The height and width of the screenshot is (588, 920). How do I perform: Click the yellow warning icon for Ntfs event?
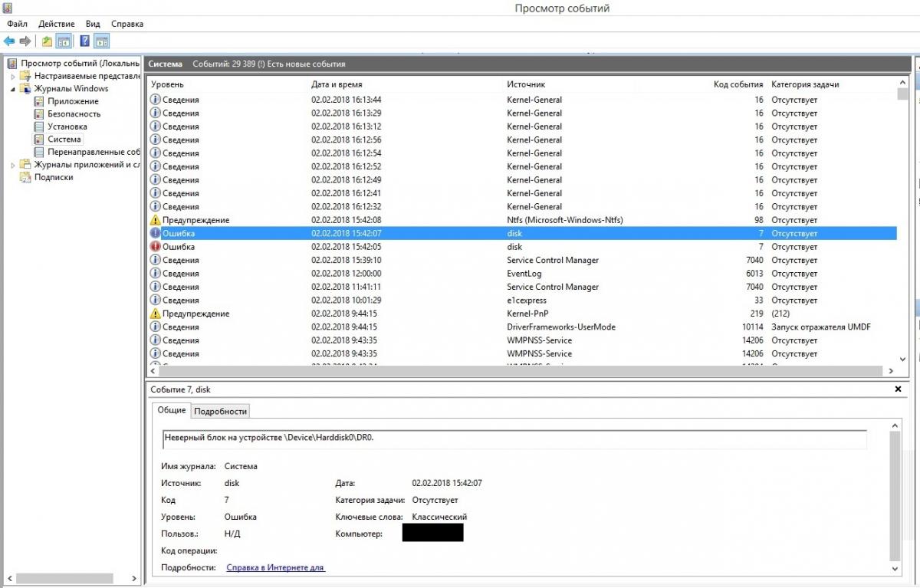pos(155,220)
